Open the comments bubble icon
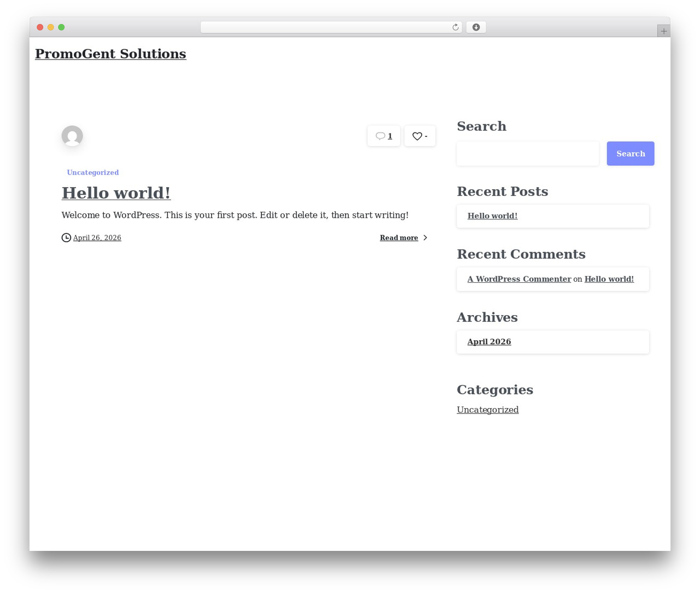This screenshot has height=593, width=700. click(380, 136)
